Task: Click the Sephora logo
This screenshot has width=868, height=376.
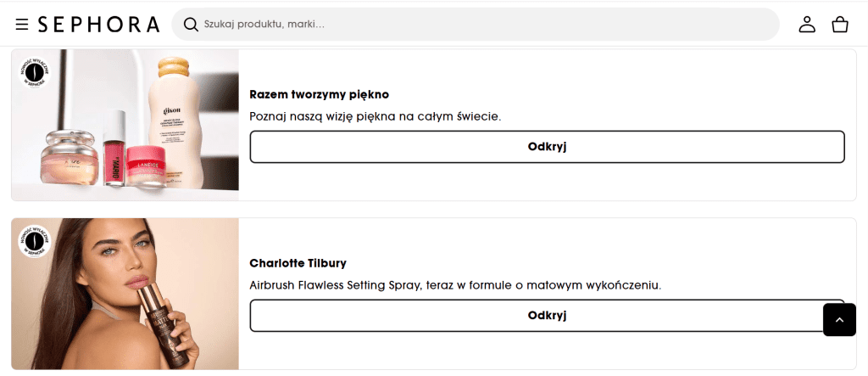Action: (x=98, y=25)
